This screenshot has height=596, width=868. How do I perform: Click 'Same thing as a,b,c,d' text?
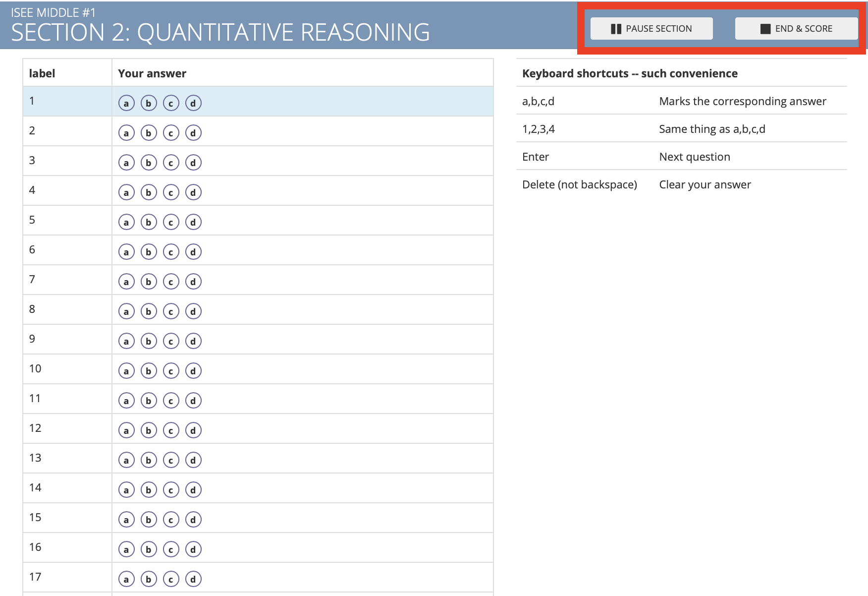click(712, 129)
